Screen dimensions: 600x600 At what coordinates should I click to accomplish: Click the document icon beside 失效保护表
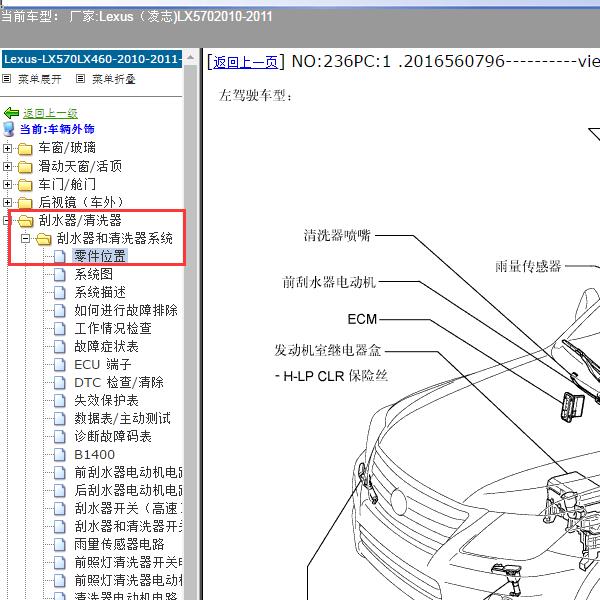tap(60, 401)
